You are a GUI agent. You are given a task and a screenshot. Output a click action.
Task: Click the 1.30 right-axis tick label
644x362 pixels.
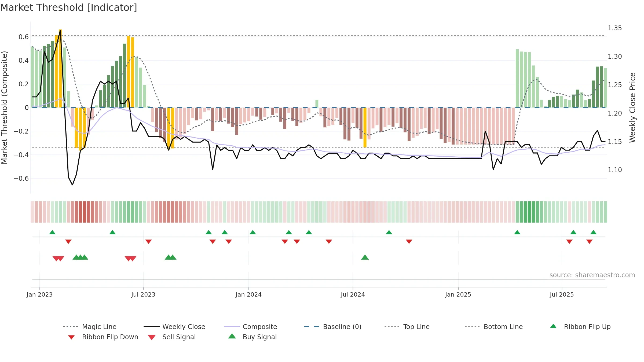coord(615,57)
